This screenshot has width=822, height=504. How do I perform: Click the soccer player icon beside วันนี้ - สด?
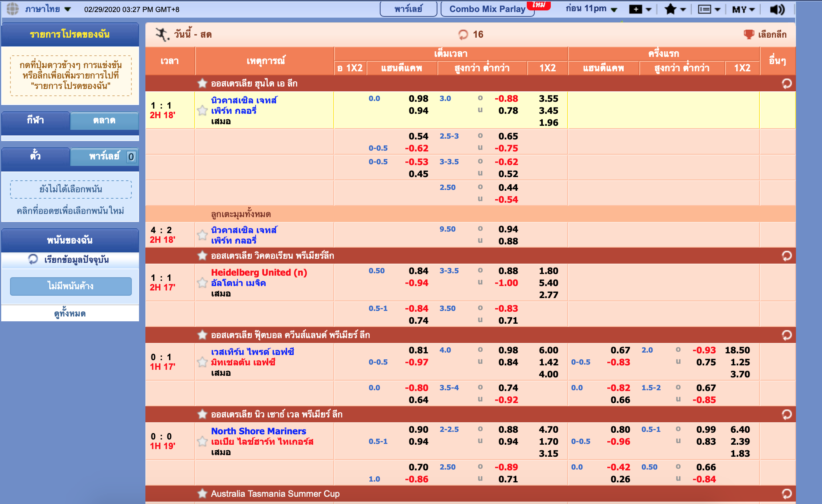point(160,34)
